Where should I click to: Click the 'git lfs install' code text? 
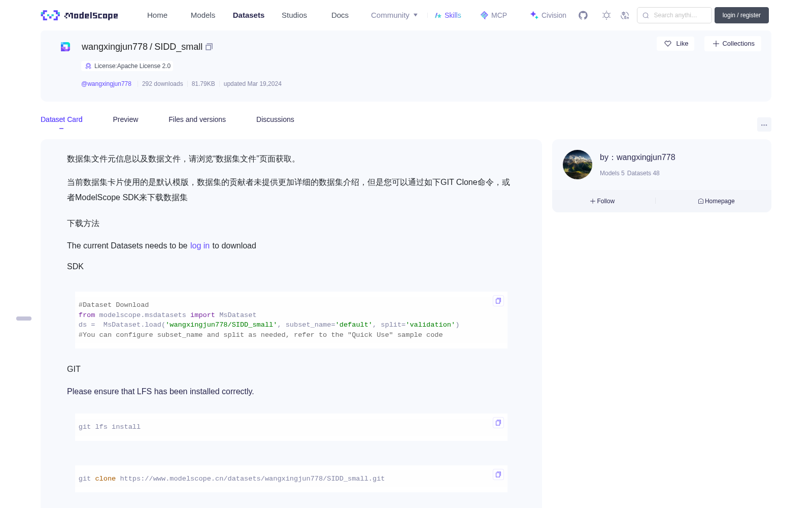[x=110, y=427]
